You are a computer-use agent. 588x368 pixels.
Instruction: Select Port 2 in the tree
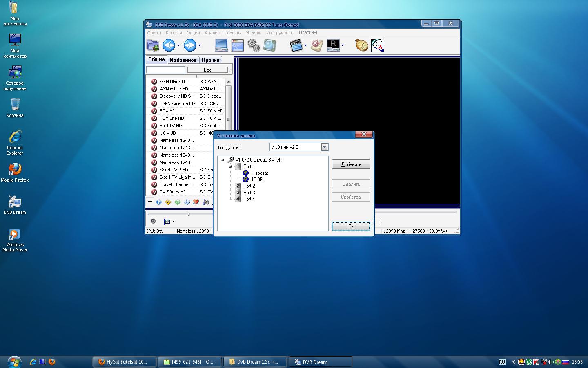pos(249,186)
